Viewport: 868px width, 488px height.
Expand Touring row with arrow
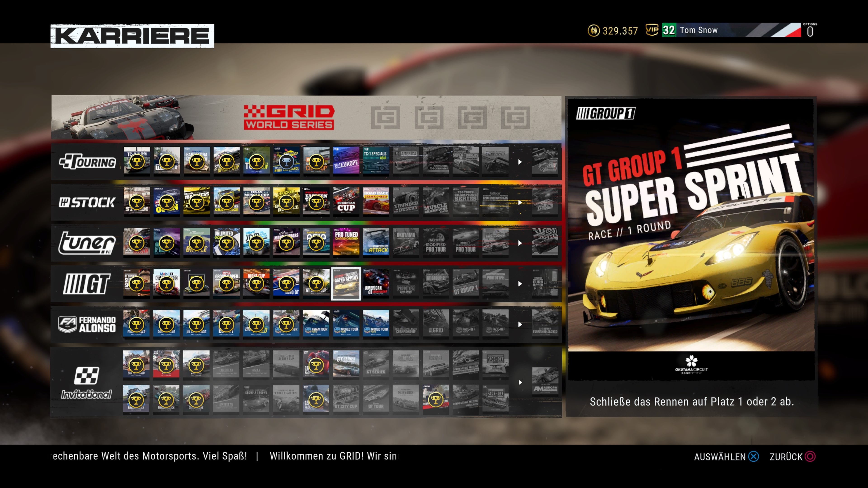point(520,162)
